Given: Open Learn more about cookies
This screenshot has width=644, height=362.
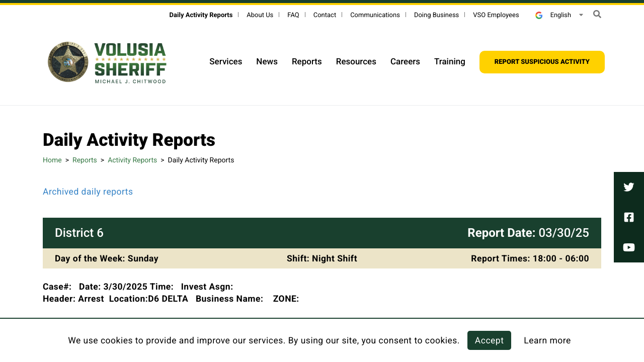Looking at the screenshot, I should [547, 340].
